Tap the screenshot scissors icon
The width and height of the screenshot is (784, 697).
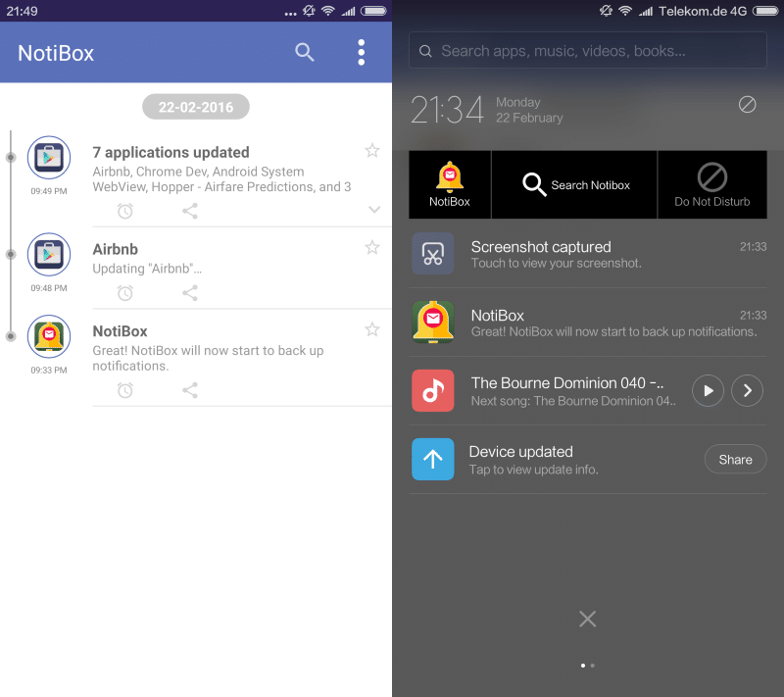(433, 254)
